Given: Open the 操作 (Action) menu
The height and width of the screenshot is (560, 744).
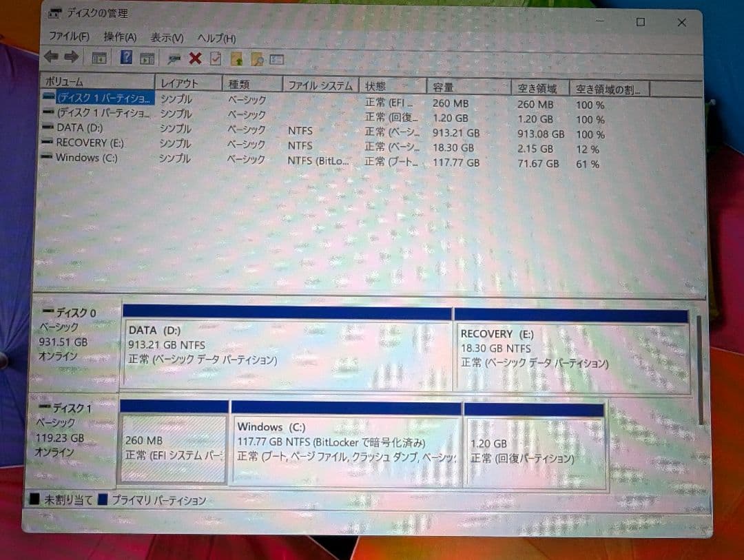Looking at the screenshot, I should 121,39.
